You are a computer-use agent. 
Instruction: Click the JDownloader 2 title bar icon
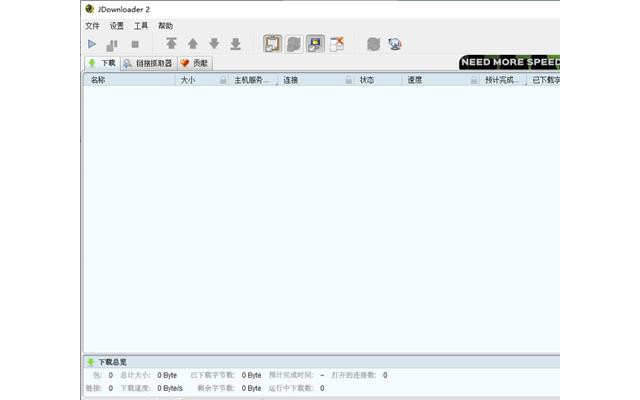(x=90, y=9)
